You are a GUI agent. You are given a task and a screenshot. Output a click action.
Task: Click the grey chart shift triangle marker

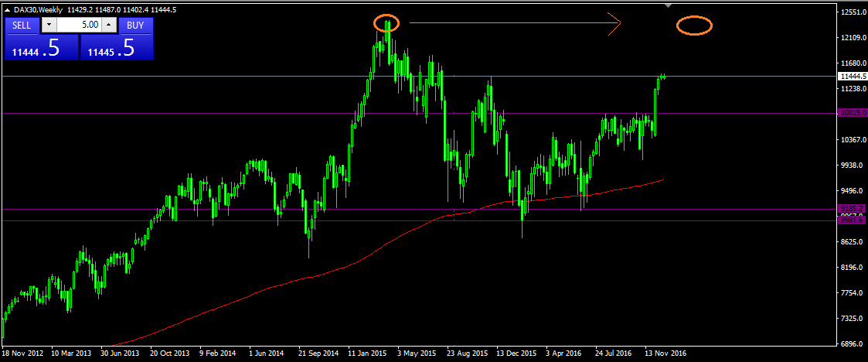[668, 6]
